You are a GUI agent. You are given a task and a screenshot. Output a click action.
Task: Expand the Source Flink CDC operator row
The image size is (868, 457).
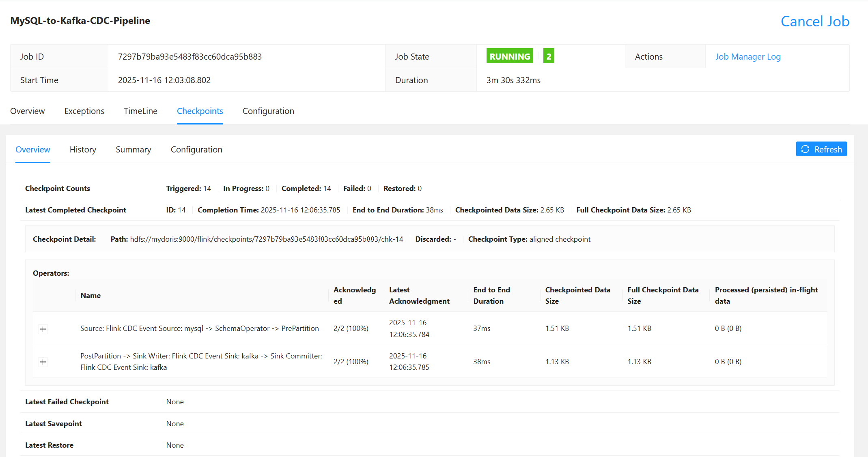coord(43,329)
